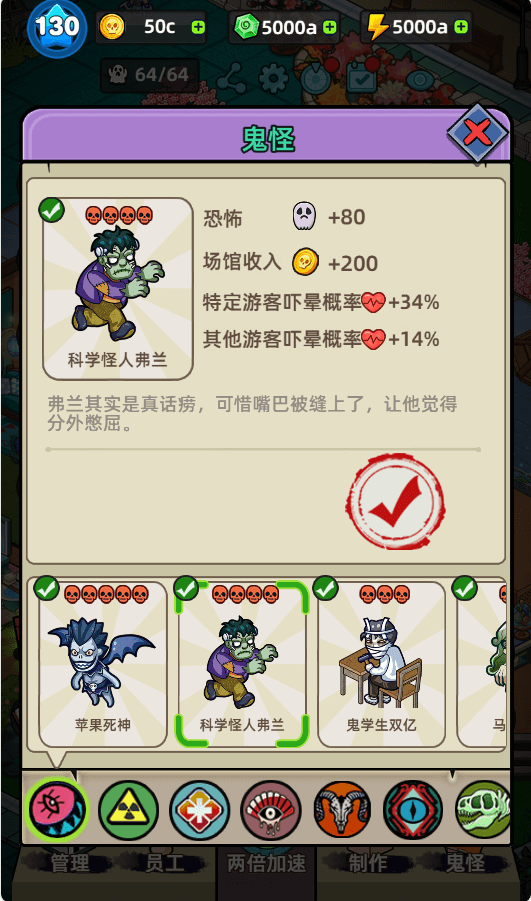
Task: Select the 苹果死神 monster thumbnail
Action: point(103,664)
